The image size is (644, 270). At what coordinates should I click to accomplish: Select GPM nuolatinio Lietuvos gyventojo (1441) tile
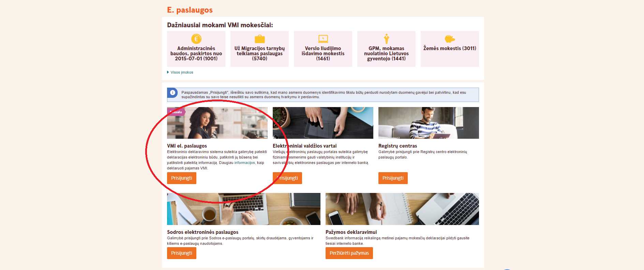pos(386,49)
